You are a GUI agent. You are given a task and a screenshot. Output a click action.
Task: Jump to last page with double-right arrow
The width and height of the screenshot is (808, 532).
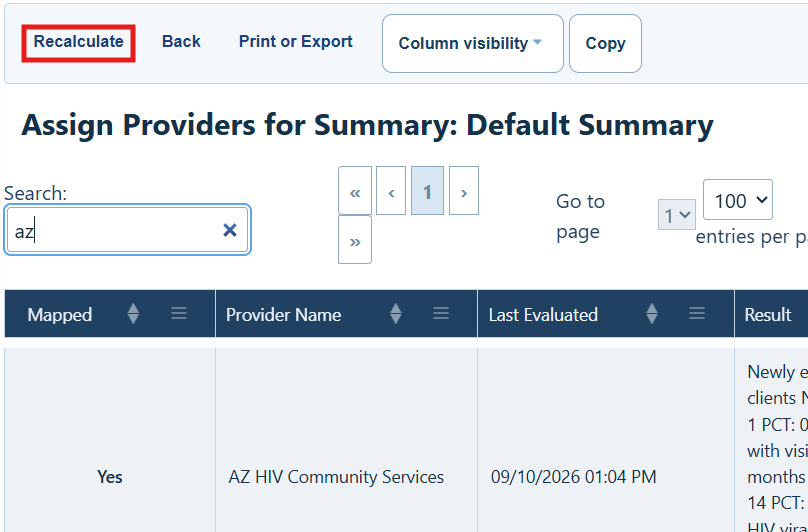click(x=355, y=240)
